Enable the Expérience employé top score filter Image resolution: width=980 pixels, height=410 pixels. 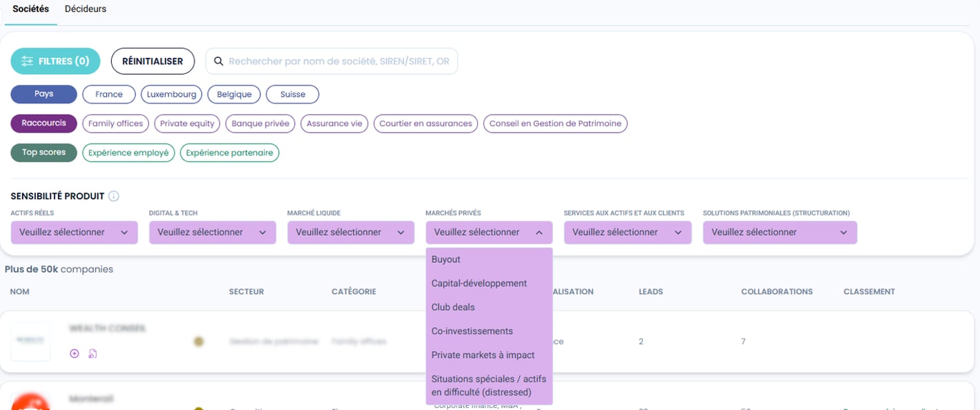tap(128, 153)
